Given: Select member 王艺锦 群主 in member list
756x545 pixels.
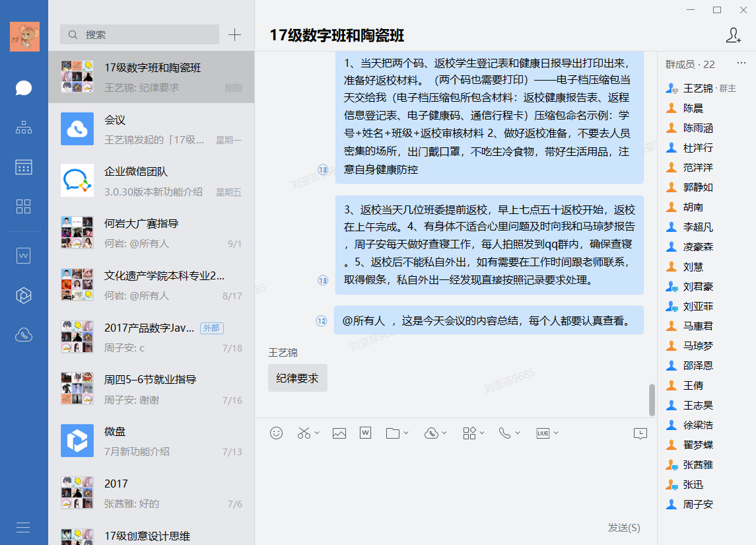Looking at the screenshot, I should click(706, 89).
